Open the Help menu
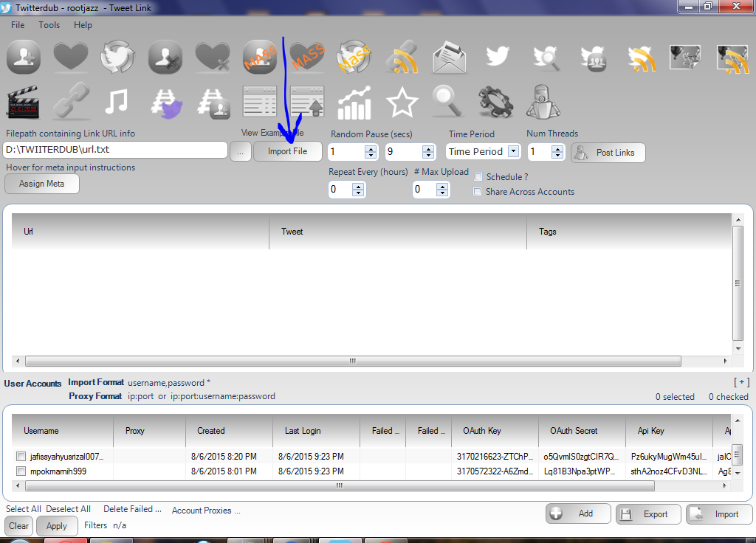Viewport: 756px width, 543px height. click(x=83, y=25)
